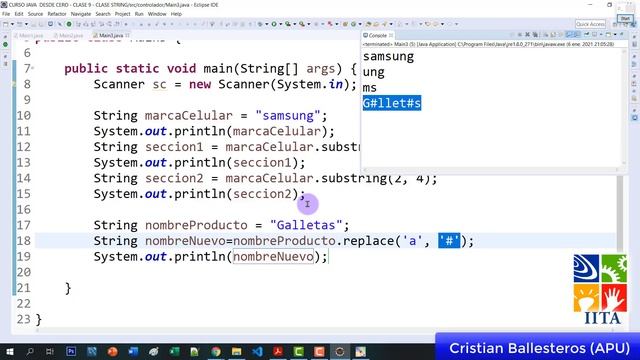Click the replace method call on line 18
The width and height of the screenshot is (640, 360).
[x=369, y=241]
